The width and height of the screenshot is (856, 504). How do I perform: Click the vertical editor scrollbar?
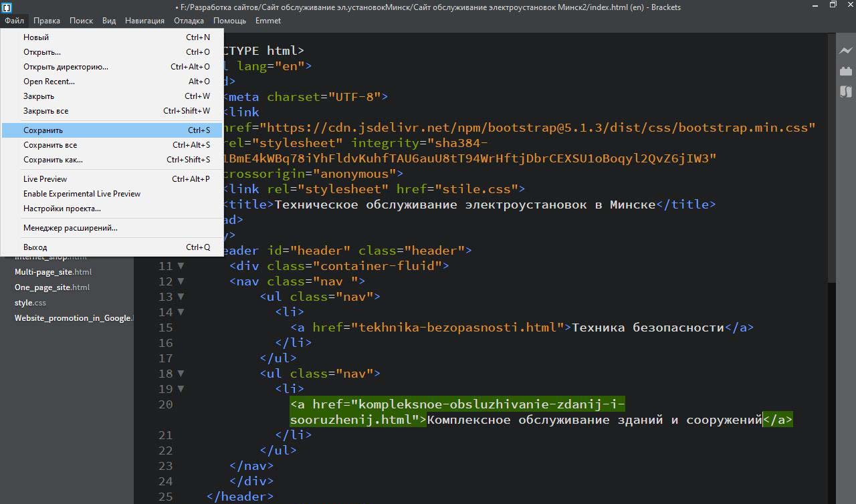click(831, 160)
